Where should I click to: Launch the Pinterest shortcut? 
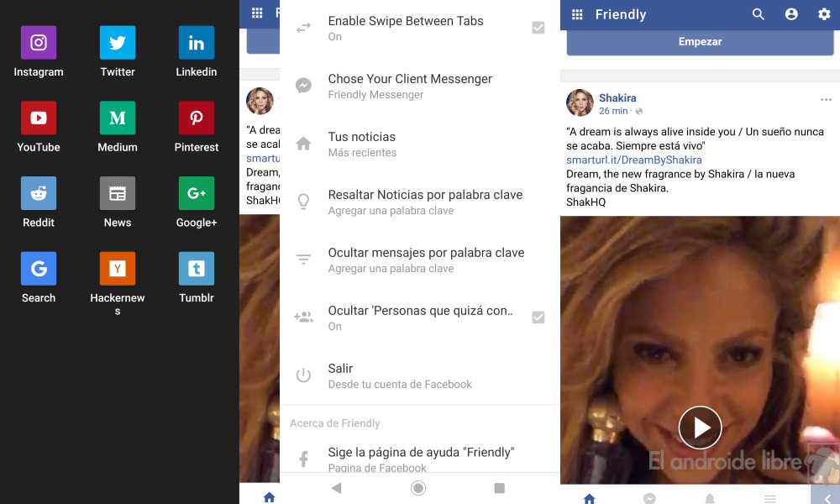coord(196,118)
